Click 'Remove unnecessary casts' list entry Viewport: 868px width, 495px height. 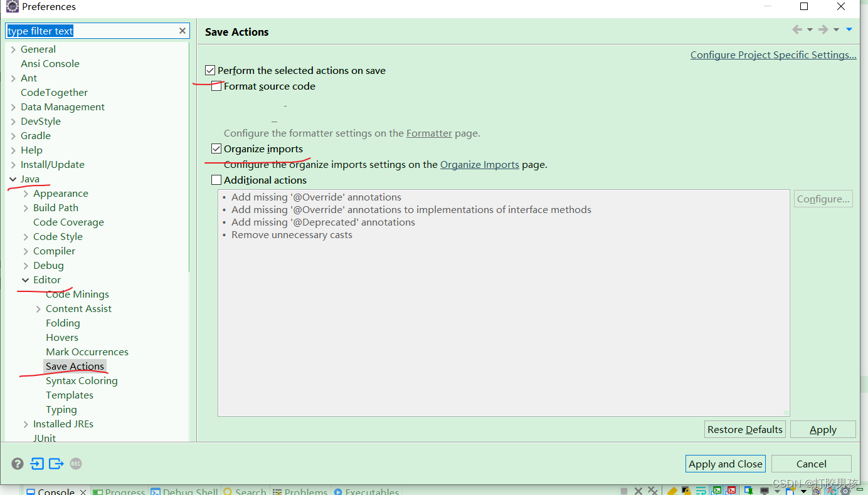click(292, 235)
